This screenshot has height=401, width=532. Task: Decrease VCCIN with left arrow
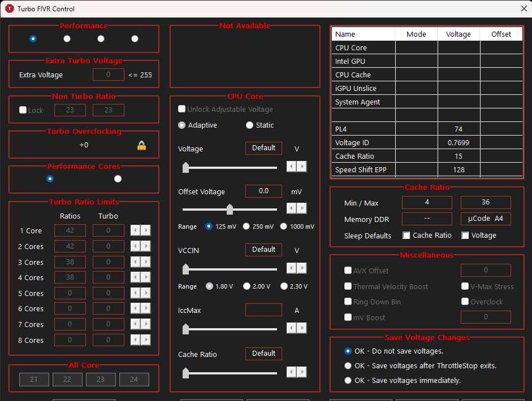[292, 268]
